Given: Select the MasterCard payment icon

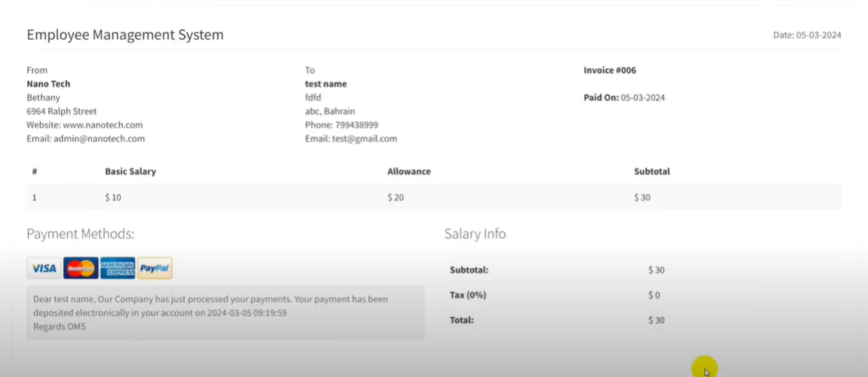Looking at the screenshot, I should click(80, 269).
